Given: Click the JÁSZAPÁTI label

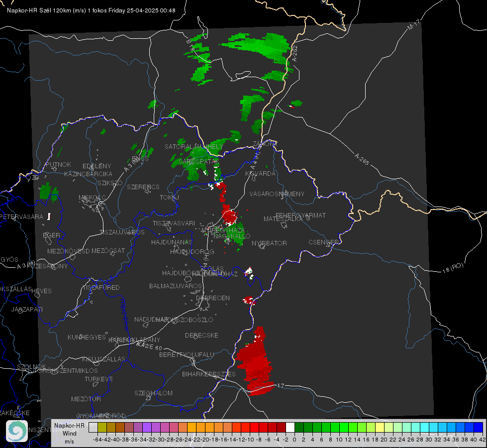Looking at the screenshot, I should [x=27, y=309].
